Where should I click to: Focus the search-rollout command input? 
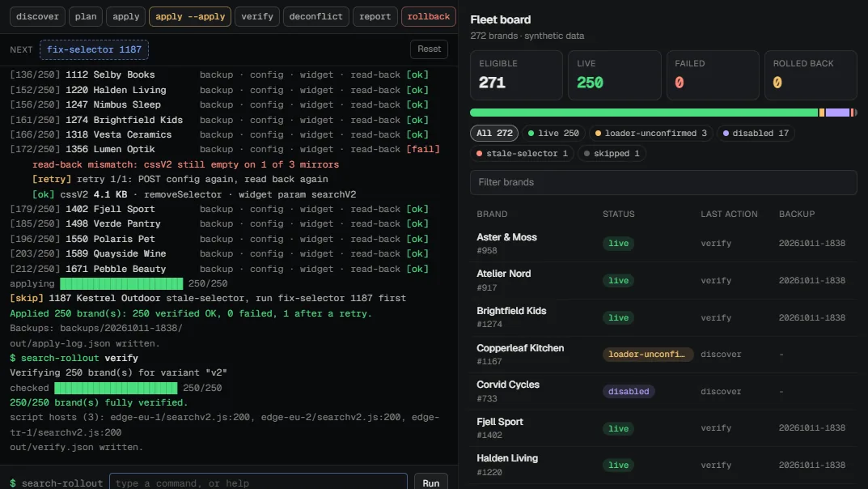click(x=258, y=483)
